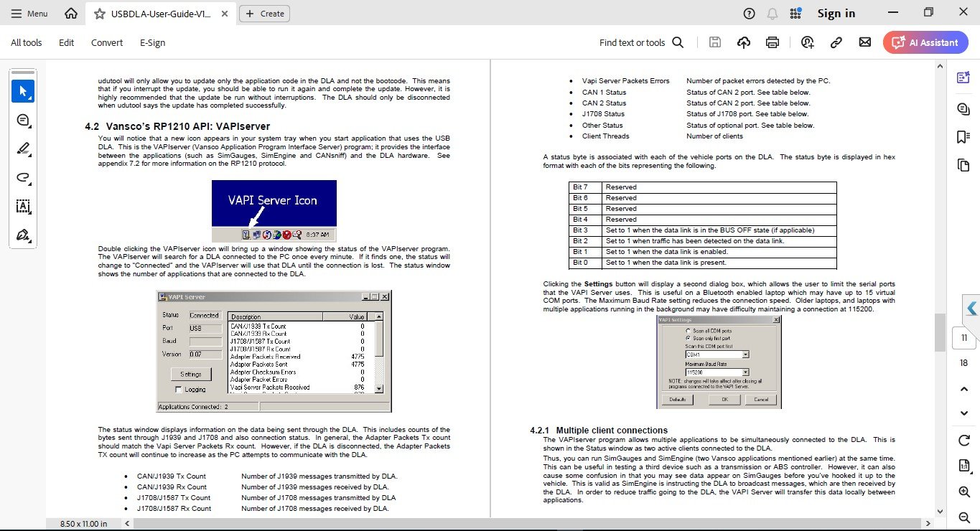Click Cancel in VAPI Settings image

pos(761,400)
